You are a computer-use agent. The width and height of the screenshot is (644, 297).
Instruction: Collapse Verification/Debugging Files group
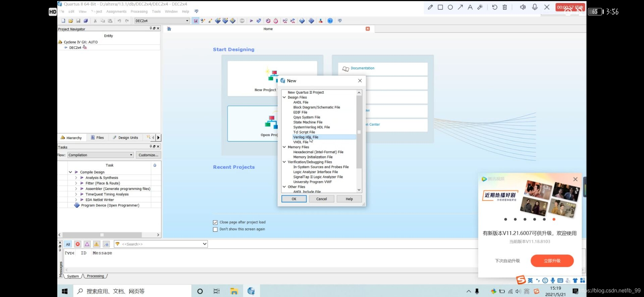click(x=284, y=162)
